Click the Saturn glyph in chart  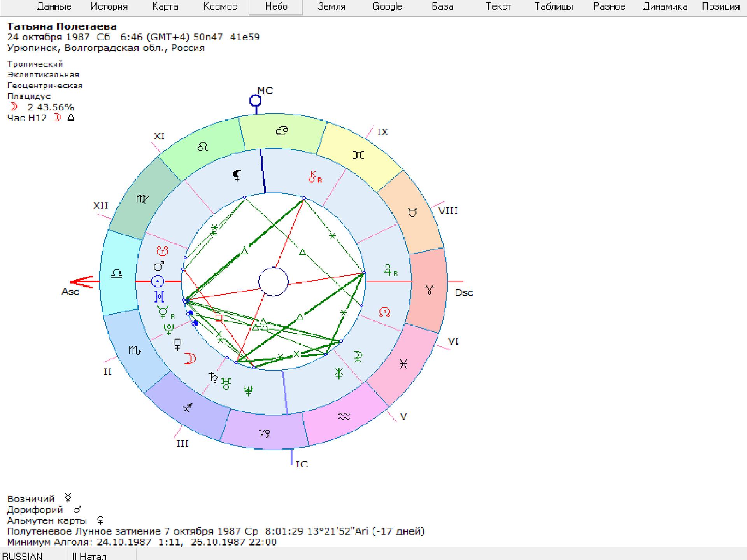213,377
